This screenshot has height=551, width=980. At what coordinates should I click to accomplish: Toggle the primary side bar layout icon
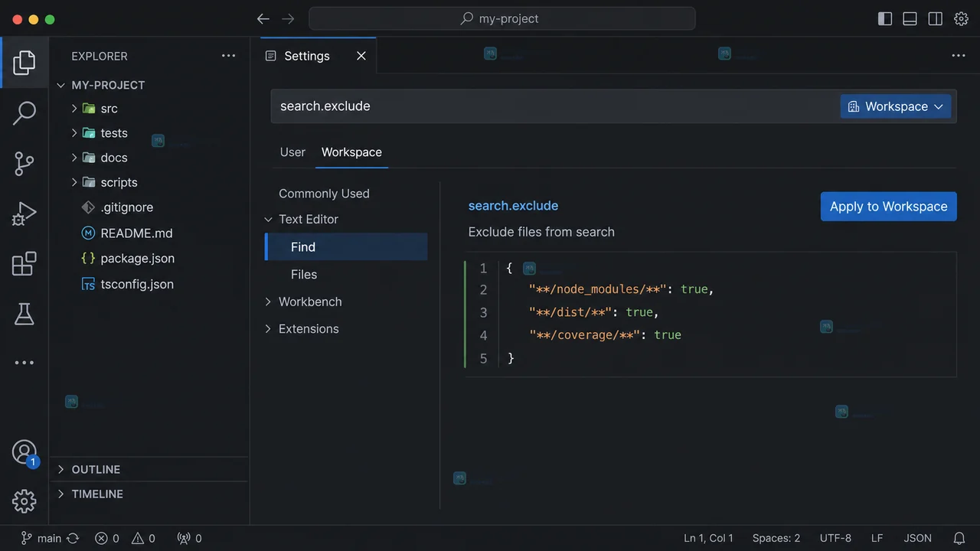(885, 18)
